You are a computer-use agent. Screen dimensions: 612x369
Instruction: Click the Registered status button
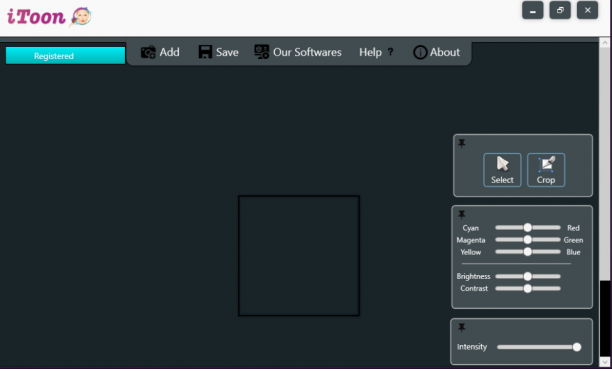click(x=65, y=56)
